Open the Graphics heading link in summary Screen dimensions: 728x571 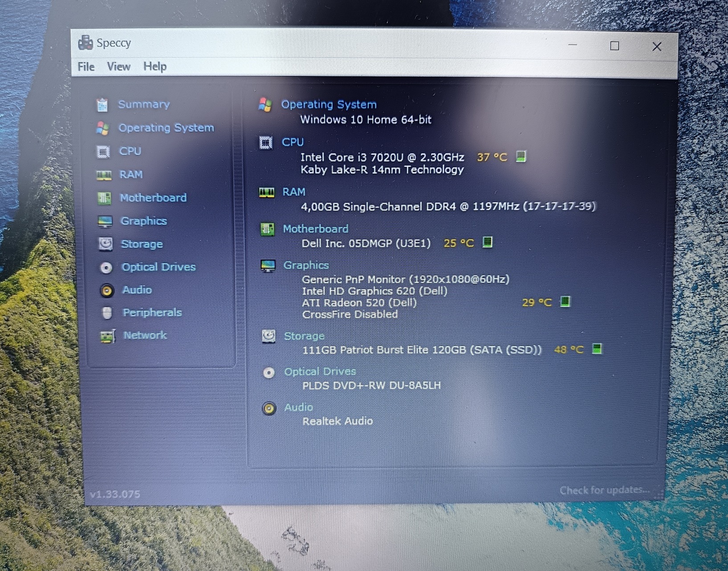[x=306, y=265]
